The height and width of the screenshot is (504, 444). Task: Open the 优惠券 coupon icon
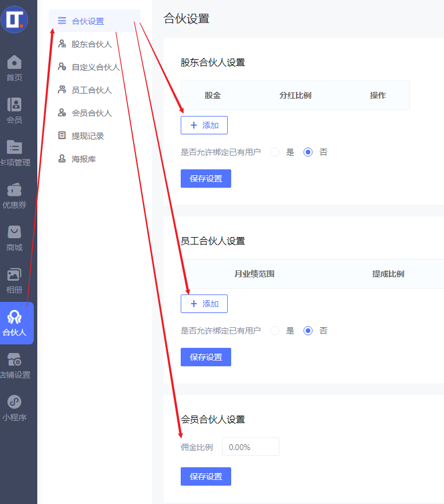[x=14, y=189]
